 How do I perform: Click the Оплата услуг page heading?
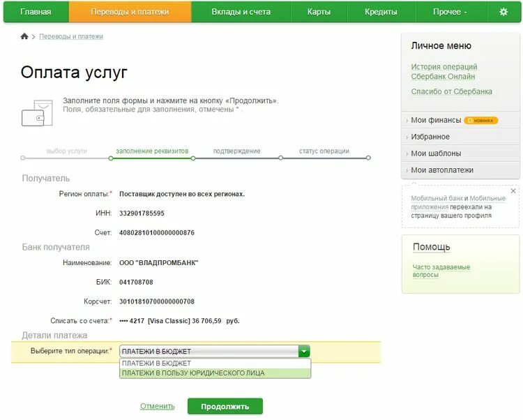[74, 73]
